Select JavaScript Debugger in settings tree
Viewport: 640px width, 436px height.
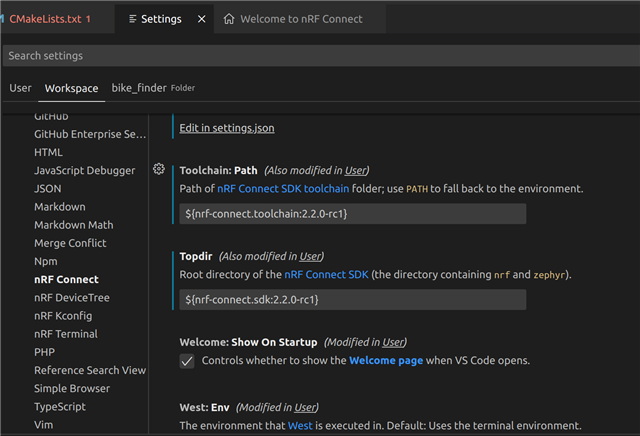coord(84,171)
